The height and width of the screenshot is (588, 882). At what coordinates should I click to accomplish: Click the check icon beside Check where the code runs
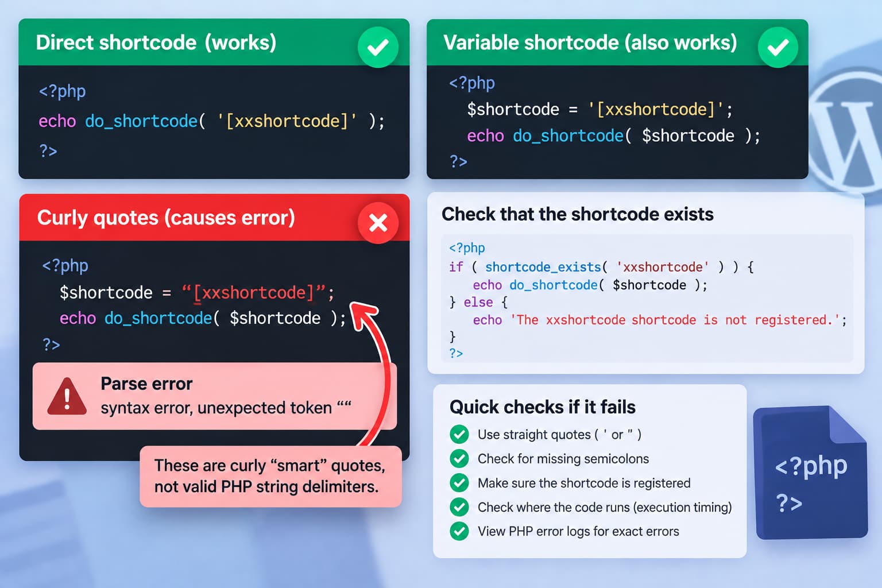tap(459, 506)
